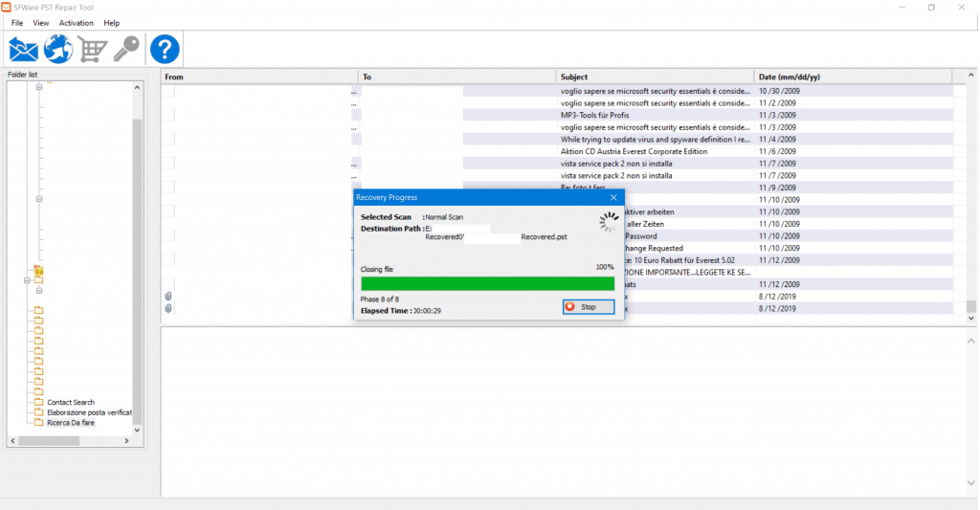This screenshot has width=980, height=510.
Task: Click the red stop icon inside Stop button
Action: click(570, 307)
